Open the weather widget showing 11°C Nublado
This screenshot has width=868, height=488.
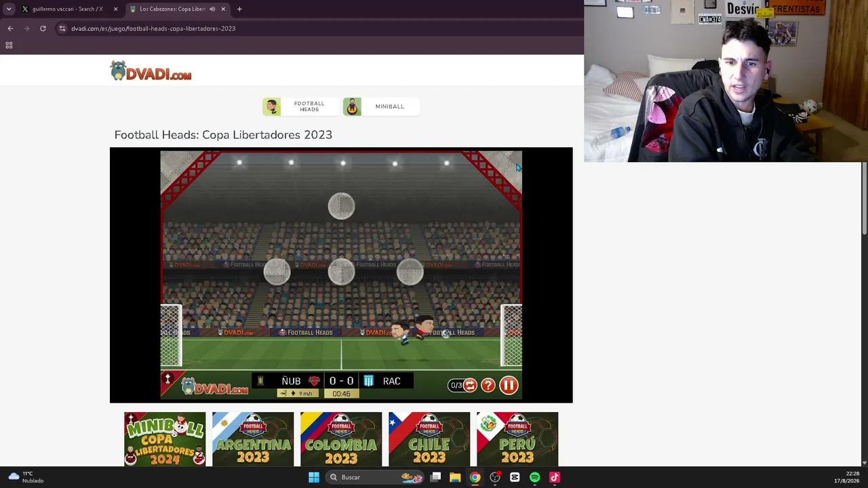26,477
